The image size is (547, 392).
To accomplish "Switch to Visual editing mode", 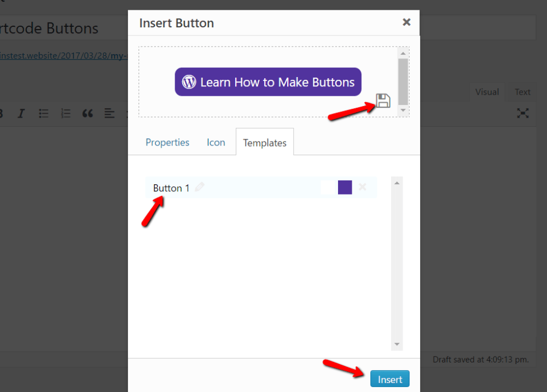I will tap(487, 92).
